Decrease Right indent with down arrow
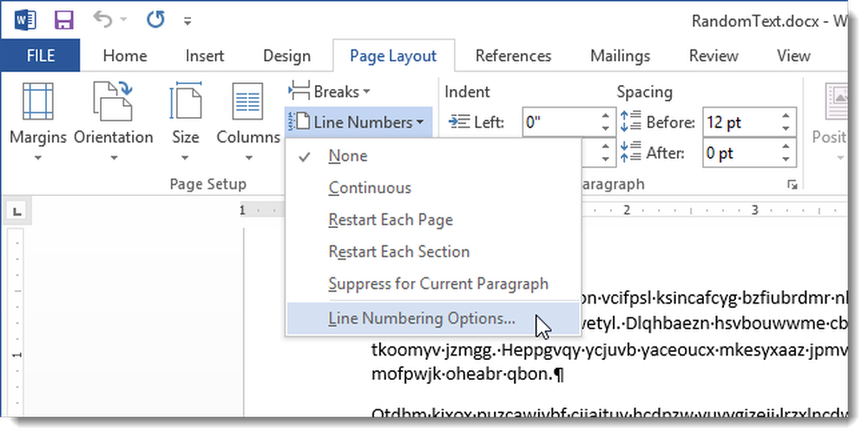 [606, 160]
